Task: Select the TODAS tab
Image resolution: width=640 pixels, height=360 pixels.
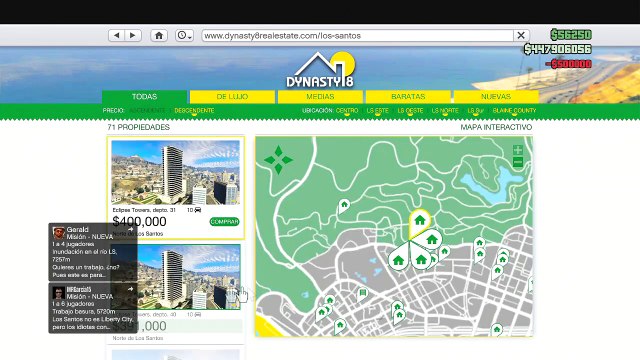Action: click(144, 97)
